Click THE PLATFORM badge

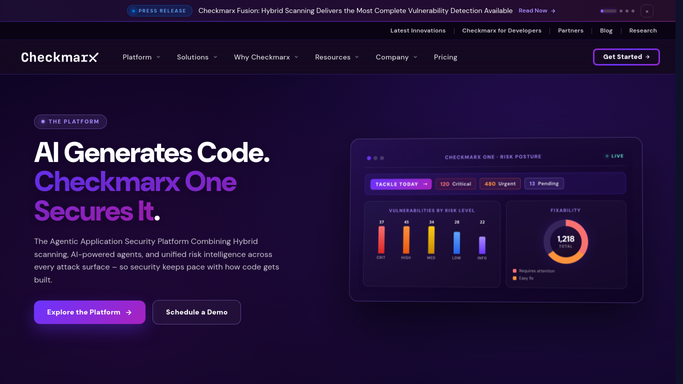point(71,121)
